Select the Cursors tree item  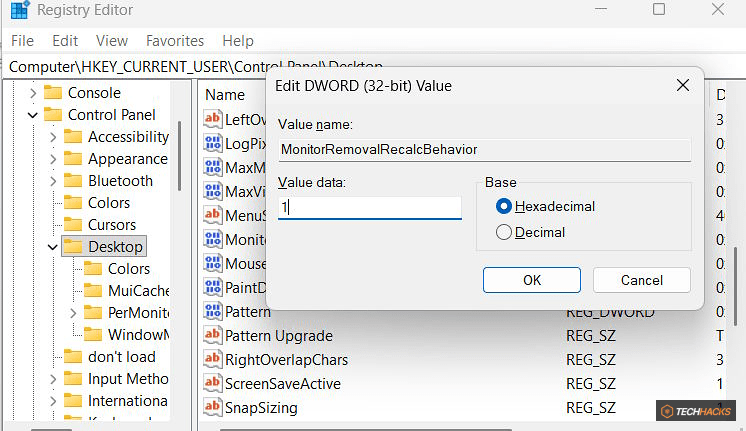coord(112,225)
